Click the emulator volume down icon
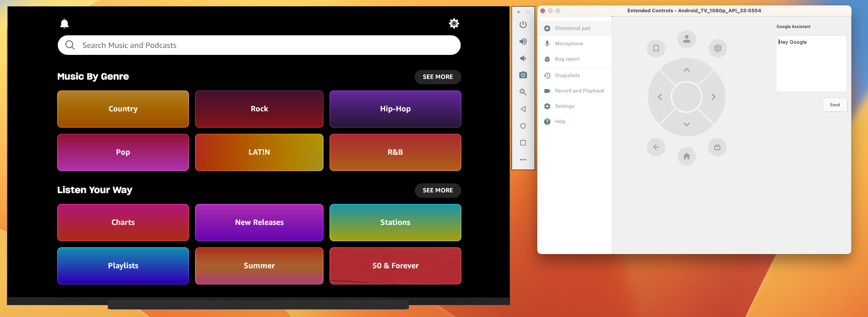The width and height of the screenshot is (868, 317). click(x=523, y=58)
